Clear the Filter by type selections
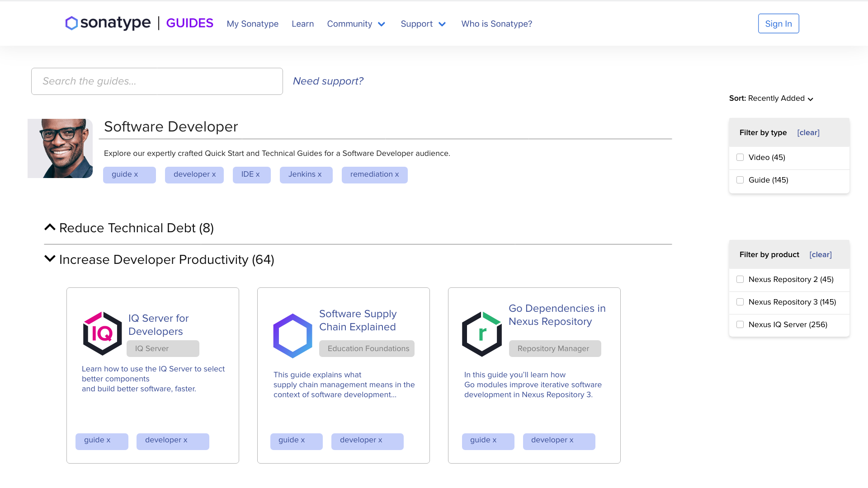This screenshot has width=868, height=488. pos(808,132)
